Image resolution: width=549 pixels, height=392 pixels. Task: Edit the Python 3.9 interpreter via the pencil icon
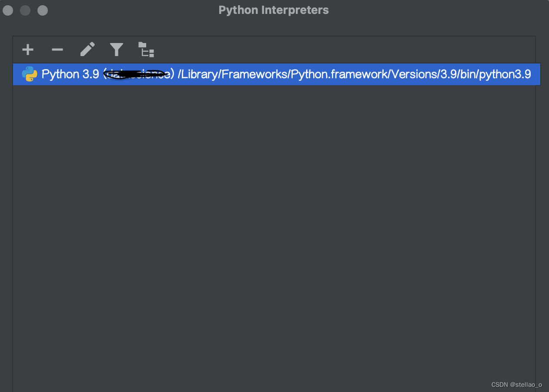click(x=87, y=50)
